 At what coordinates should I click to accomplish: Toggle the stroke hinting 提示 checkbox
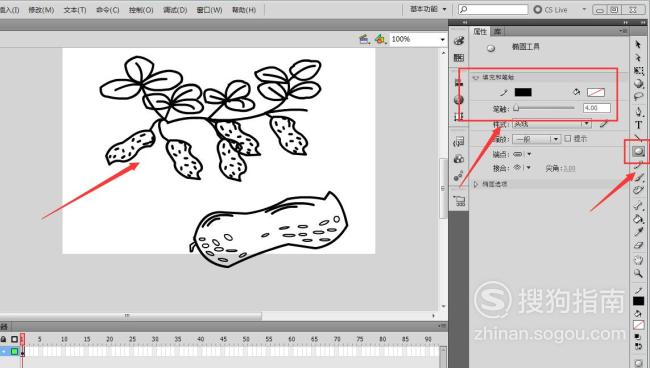[x=568, y=138]
